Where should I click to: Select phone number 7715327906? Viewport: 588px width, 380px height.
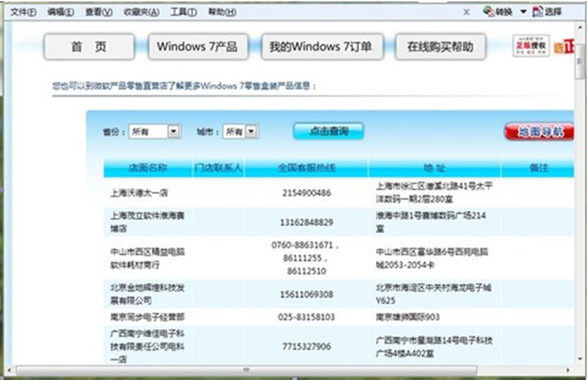click(307, 346)
